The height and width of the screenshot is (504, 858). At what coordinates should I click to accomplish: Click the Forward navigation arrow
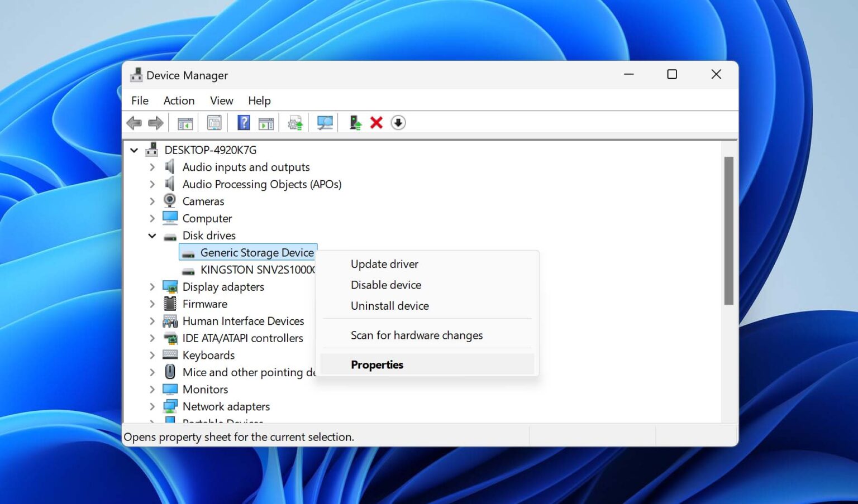[155, 122]
